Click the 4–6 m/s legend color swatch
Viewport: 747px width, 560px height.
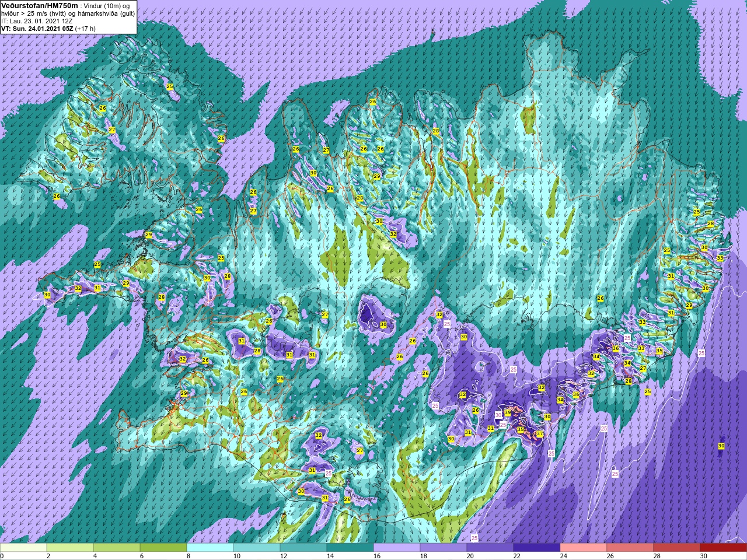(117, 548)
